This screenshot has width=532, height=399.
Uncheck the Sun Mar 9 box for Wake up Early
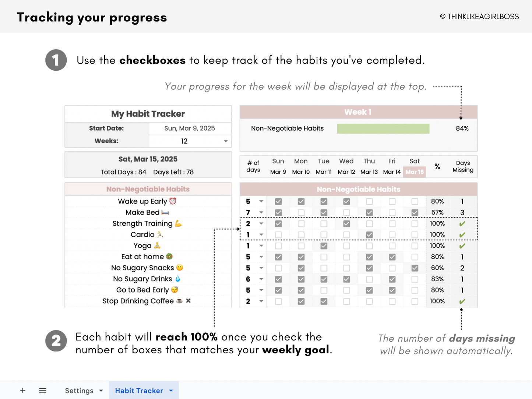tap(278, 201)
